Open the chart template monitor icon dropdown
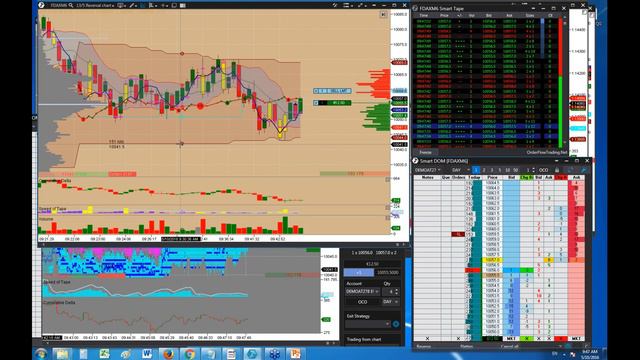Viewport: 640px width, 360px height. click(x=122, y=5)
